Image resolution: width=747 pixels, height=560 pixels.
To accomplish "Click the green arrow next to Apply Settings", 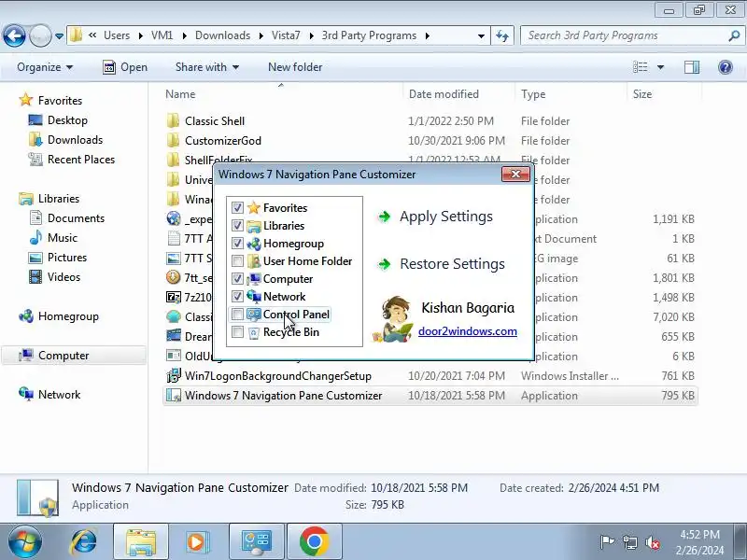I will tap(384, 217).
